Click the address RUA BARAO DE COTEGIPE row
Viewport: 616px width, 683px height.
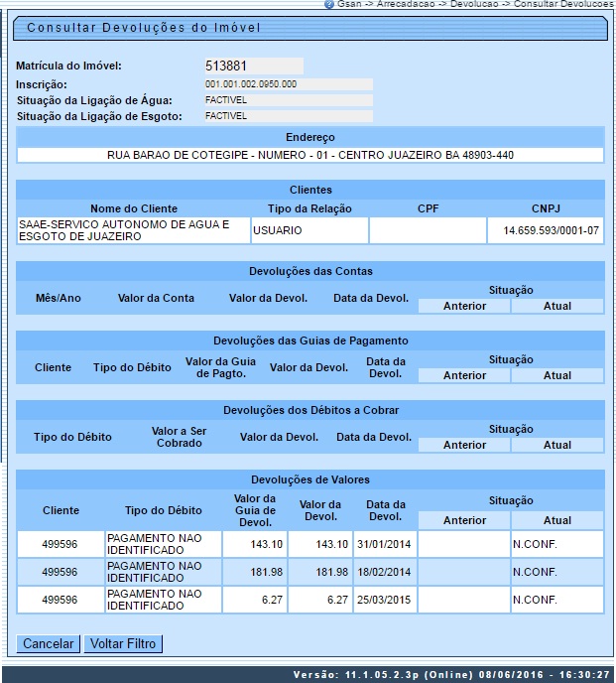click(309, 155)
